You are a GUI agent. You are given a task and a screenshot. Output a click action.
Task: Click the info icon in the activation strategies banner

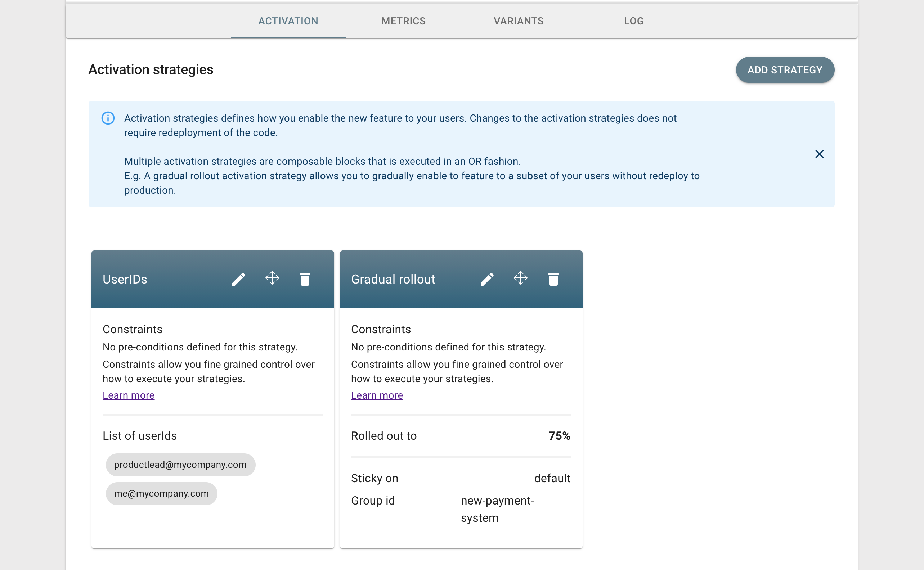[107, 118]
